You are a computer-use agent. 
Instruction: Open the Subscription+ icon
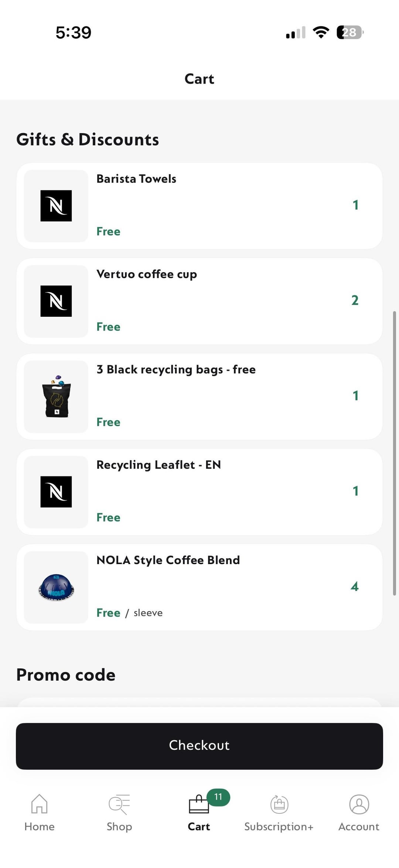(x=279, y=804)
